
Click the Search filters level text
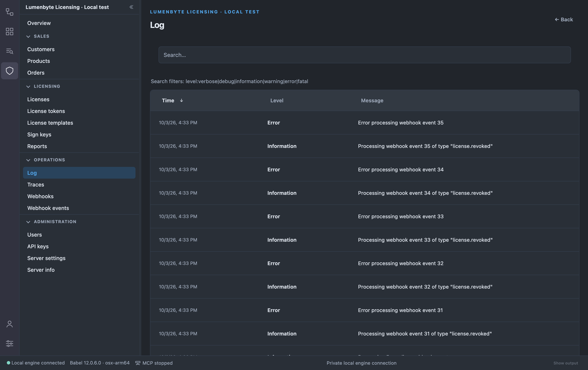click(229, 81)
